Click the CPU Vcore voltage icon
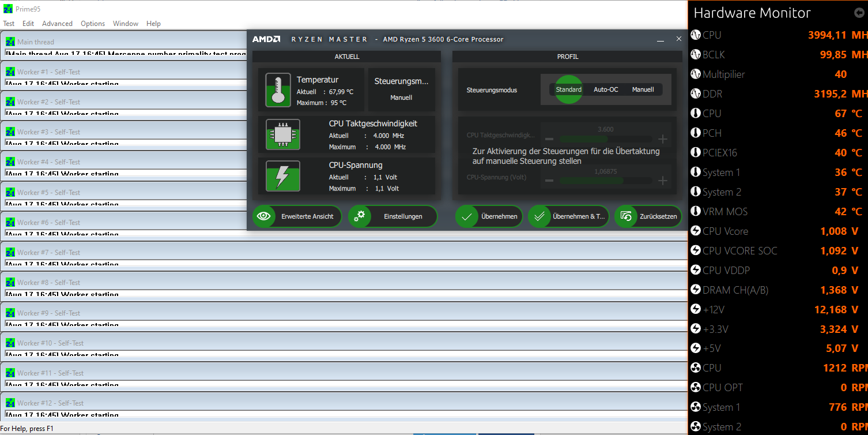Viewport: 868px width, 435px height. point(696,231)
